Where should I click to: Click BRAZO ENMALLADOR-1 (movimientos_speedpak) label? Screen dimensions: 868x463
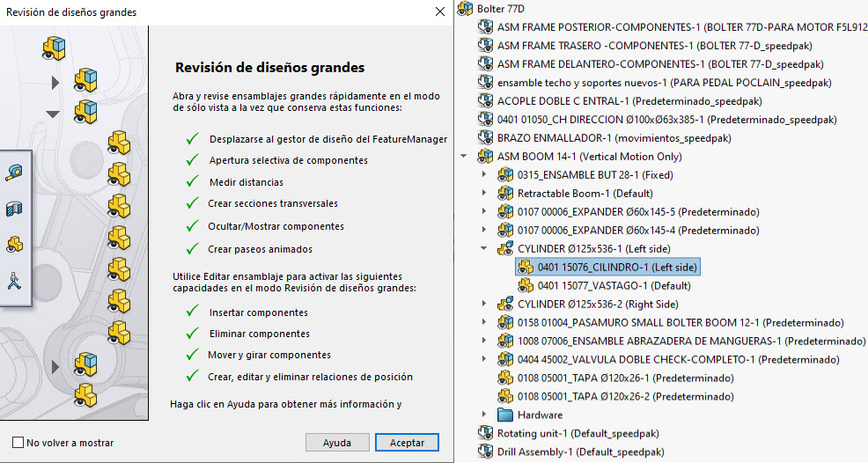614,138
